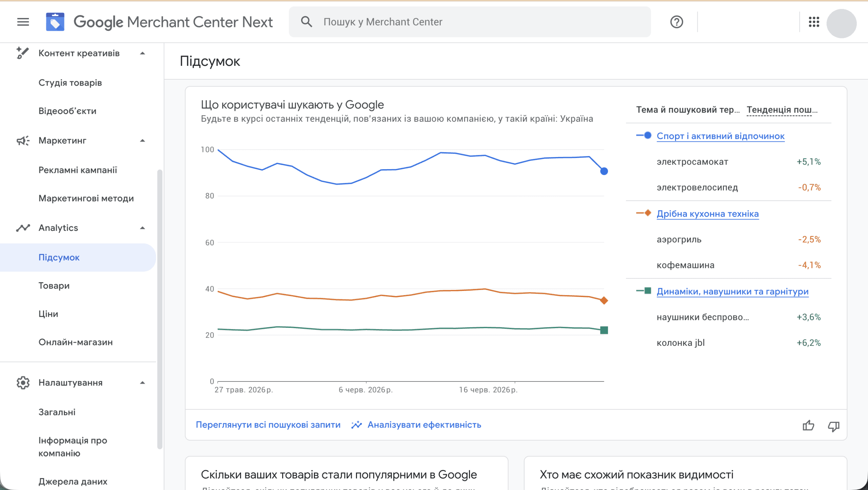Image resolution: width=868 pixels, height=490 pixels.
Task: Click the Налаштування gear icon
Action: [23, 383]
